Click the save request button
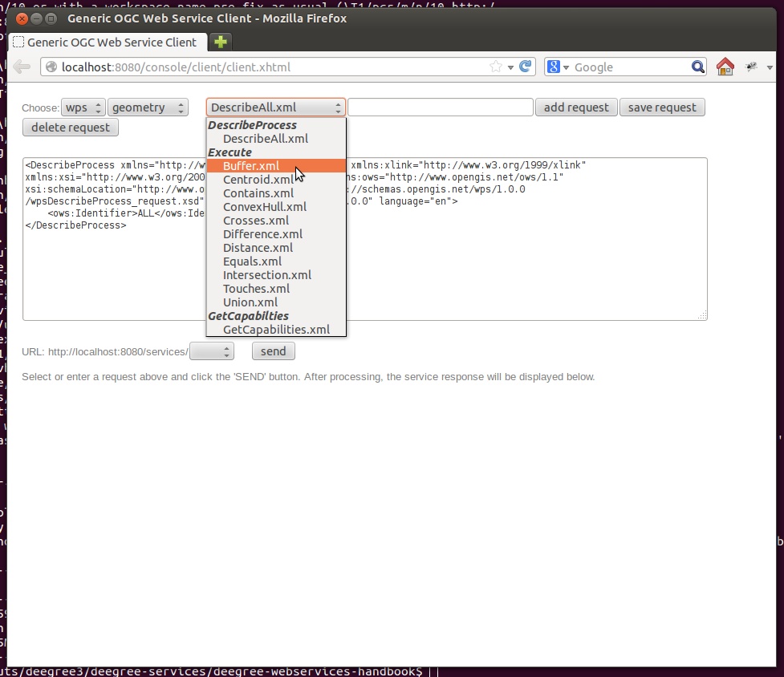 coord(662,107)
